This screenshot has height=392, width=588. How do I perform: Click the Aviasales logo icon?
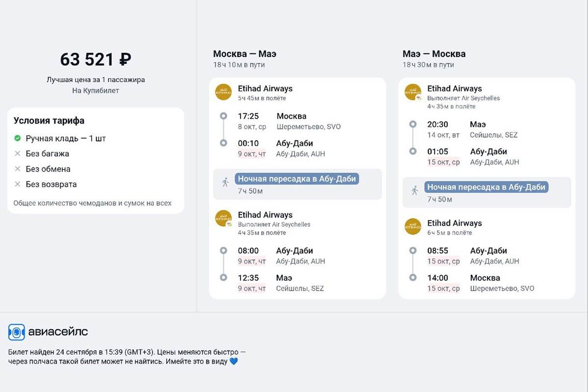pos(17,332)
